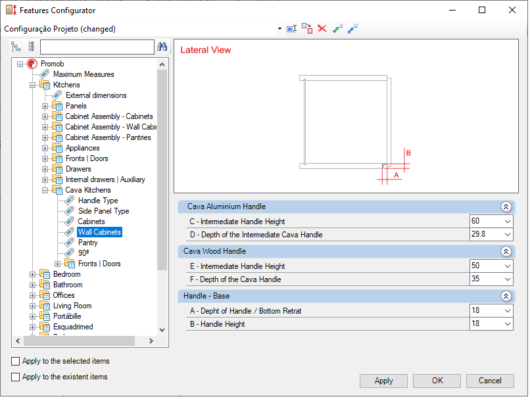This screenshot has width=532, height=405.
Task: Click the Pantry tag icon
Action: click(x=70, y=242)
